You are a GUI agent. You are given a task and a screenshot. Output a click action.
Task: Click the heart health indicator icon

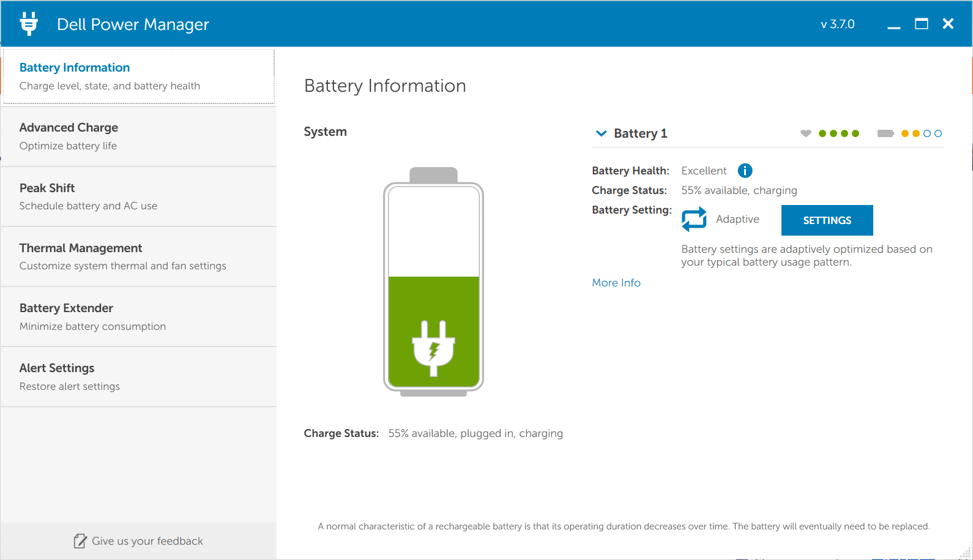(x=806, y=133)
